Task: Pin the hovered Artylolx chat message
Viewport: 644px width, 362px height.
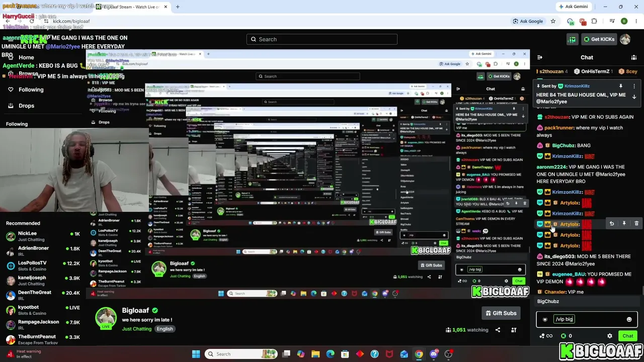Action: pos(624,224)
